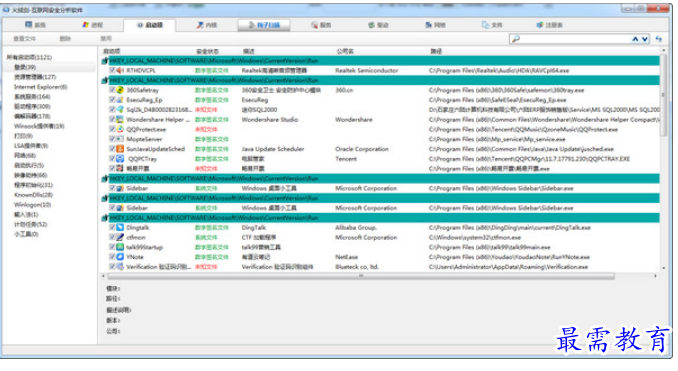Viewport: 678px width, 371px height.
Task: Open the 网络 tab
Action: click(x=435, y=26)
